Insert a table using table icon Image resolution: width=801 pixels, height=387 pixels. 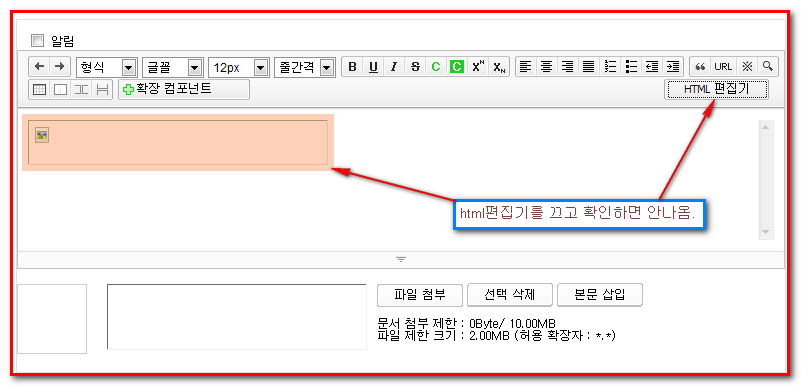pyautogui.click(x=39, y=90)
